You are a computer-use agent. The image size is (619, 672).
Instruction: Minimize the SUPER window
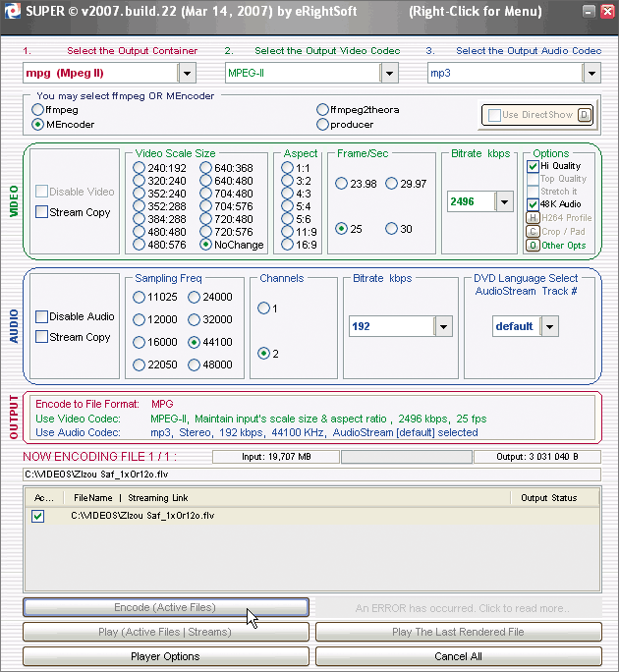[x=590, y=12]
